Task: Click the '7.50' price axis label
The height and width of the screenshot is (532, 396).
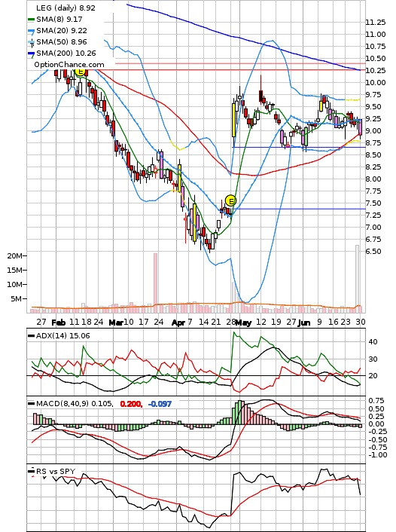Action: (x=373, y=203)
